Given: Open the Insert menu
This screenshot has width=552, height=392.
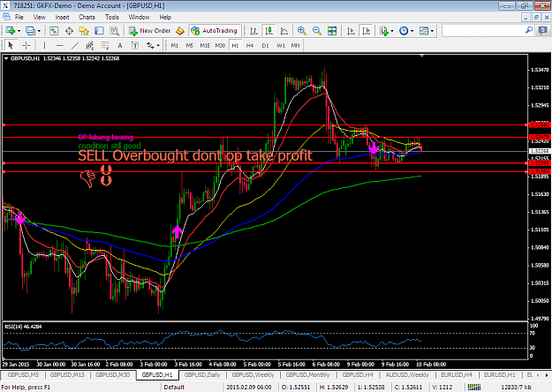Looking at the screenshot, I should (x=63, y=18).
